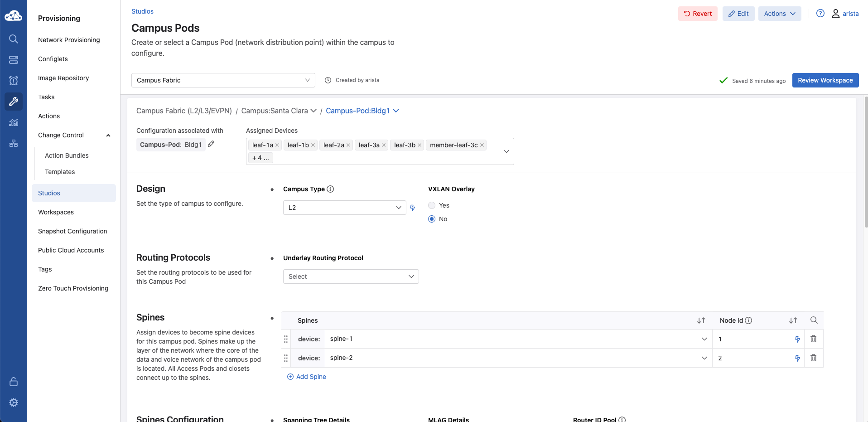Open Network Provisioning in the sidebar

point(69,40)
